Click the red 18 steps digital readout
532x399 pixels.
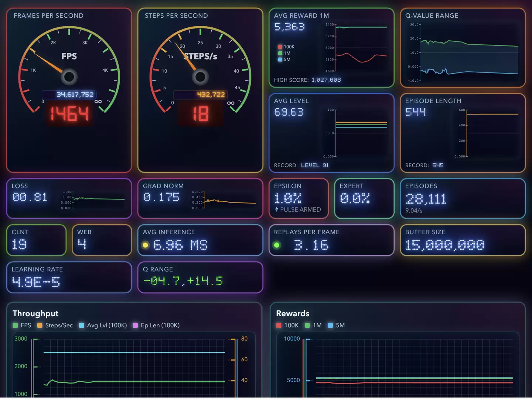tap(200, 114)
